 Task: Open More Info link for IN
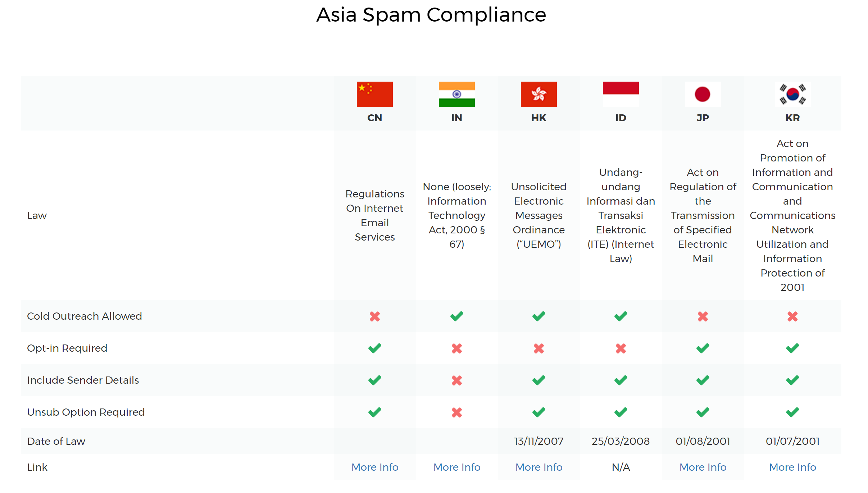(x=456, y=467)
